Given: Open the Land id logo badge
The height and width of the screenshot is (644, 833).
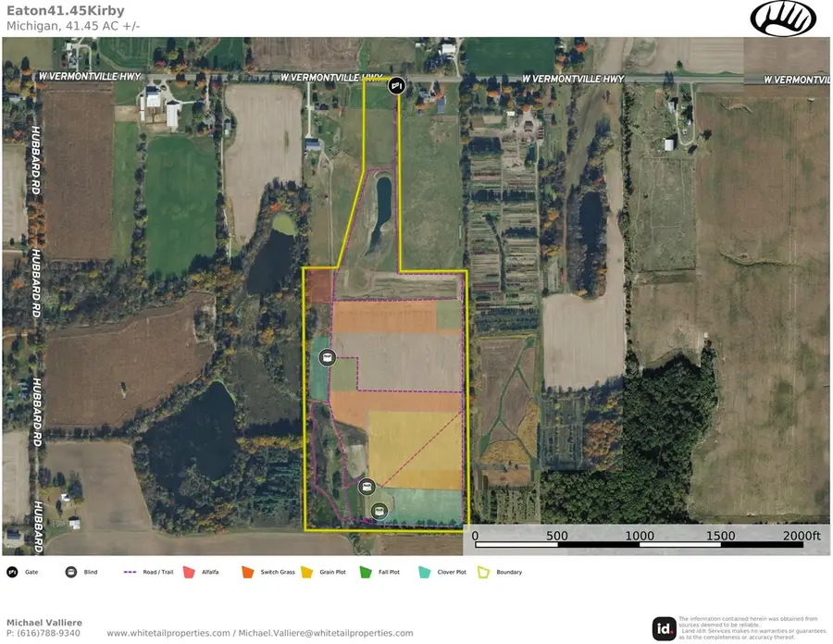Looking at the screenshot, I should click(664, 629).
